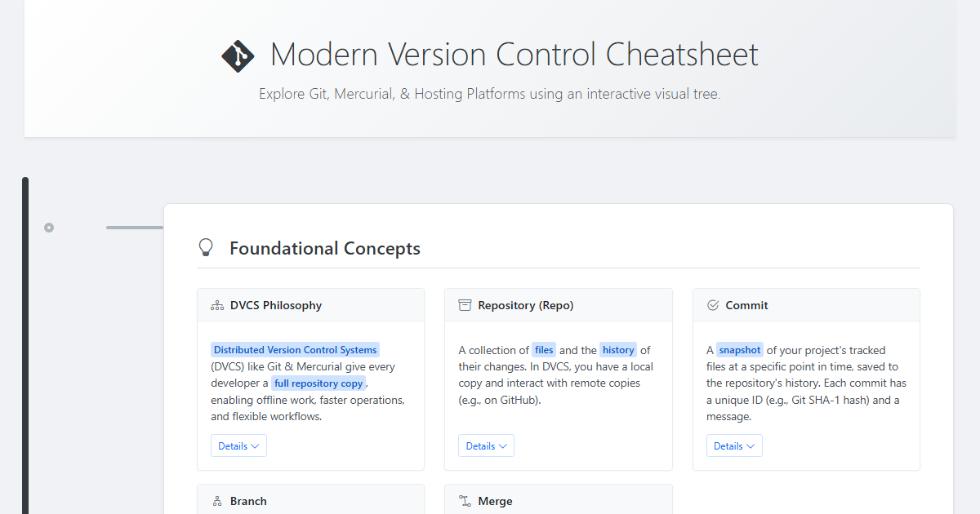Click highlighted term snapshot
The width and height of the screenshot is (980, 514).
click(740, 350)
